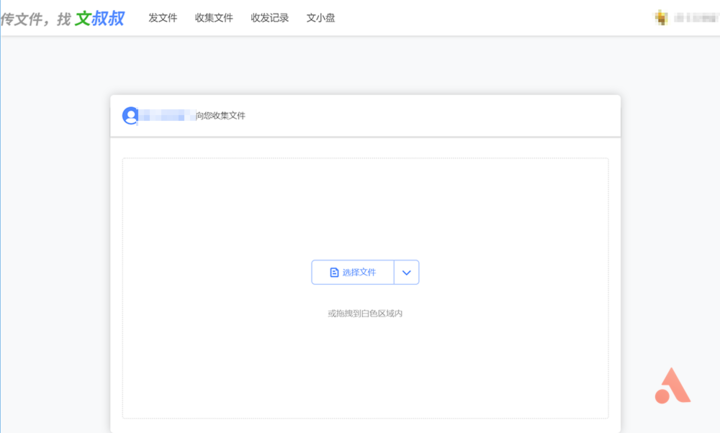Click the blurred collector name in the card header

point(167,115)
